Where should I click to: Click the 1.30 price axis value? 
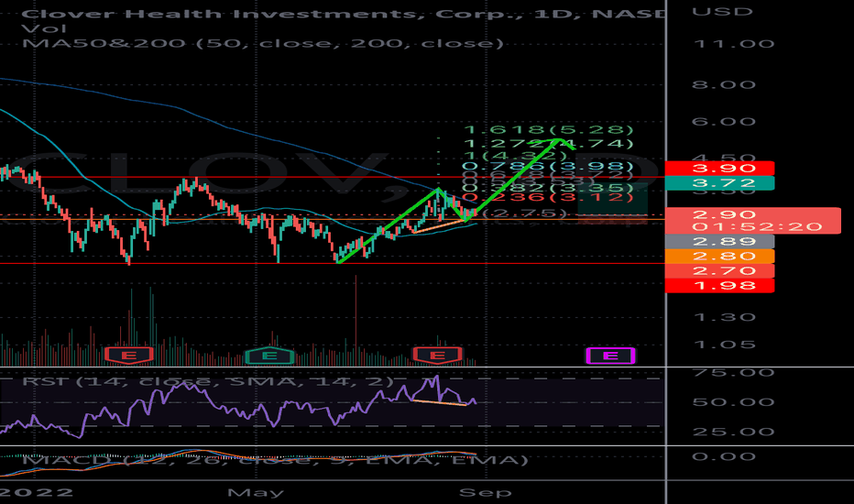point(724,318)
